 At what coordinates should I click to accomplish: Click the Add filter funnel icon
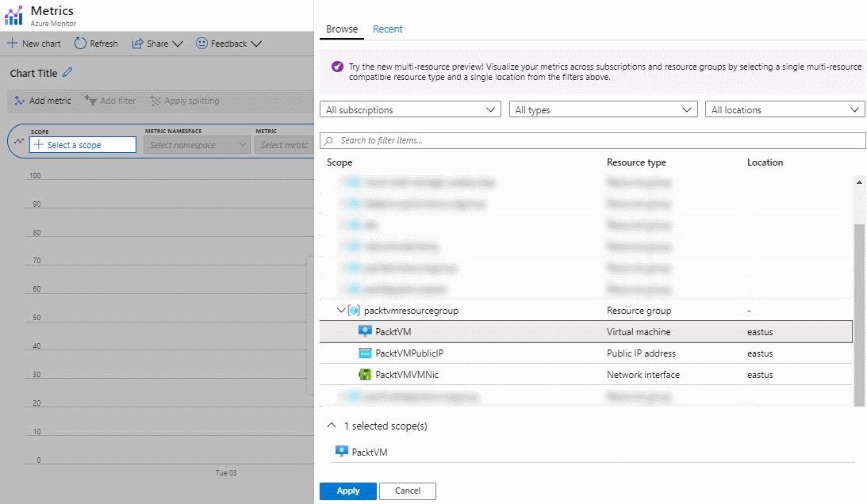[x=90, y=101]
